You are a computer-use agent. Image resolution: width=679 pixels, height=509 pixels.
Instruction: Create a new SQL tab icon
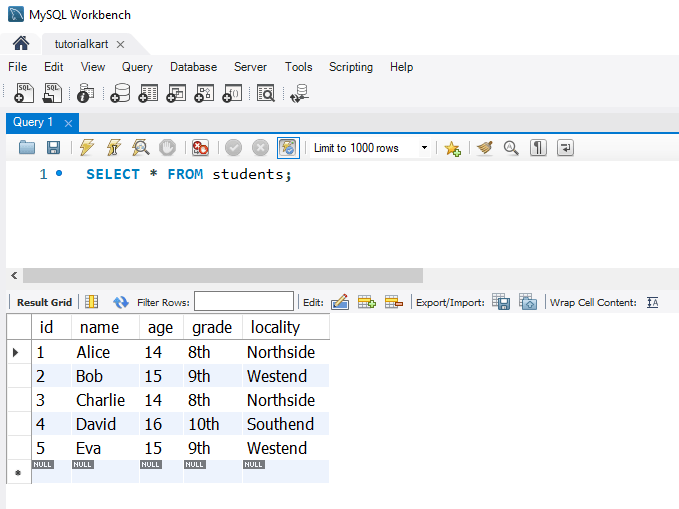point(24,93)
